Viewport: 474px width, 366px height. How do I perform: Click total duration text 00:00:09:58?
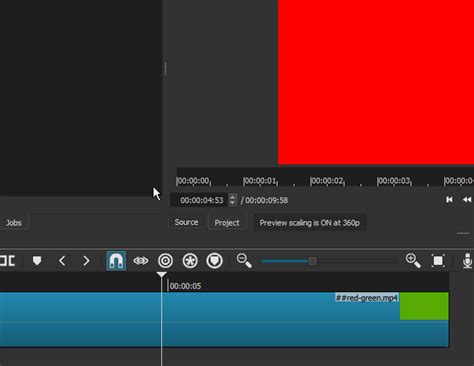(x=266, y=200)
